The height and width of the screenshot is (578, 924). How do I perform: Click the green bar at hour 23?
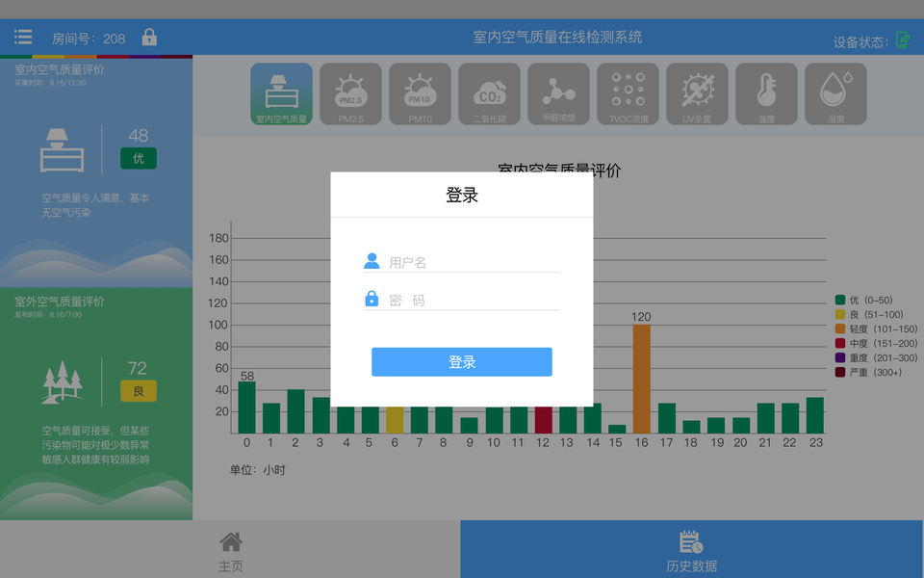coord(815,415)
